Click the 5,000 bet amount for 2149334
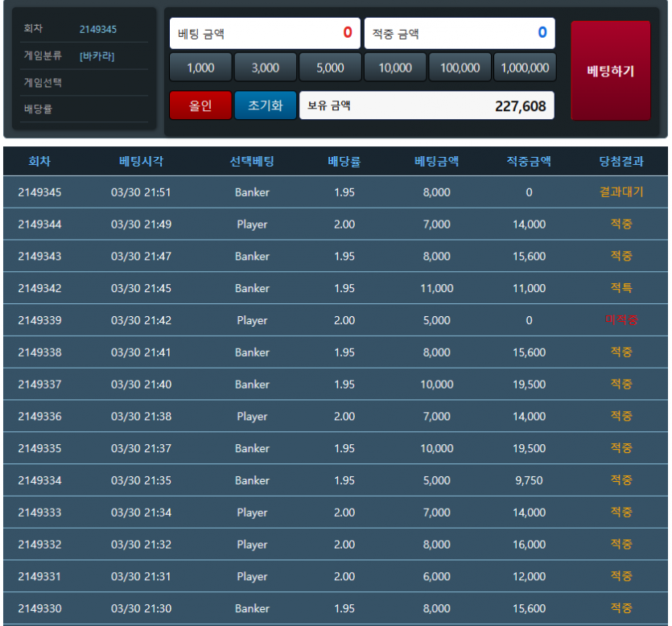This screenshot has height=626, width=672. [437, 480]
